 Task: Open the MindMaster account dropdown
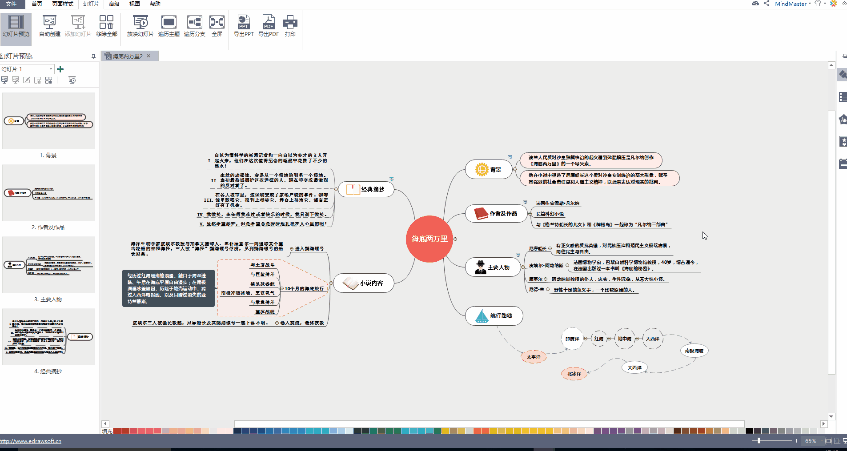794,4
